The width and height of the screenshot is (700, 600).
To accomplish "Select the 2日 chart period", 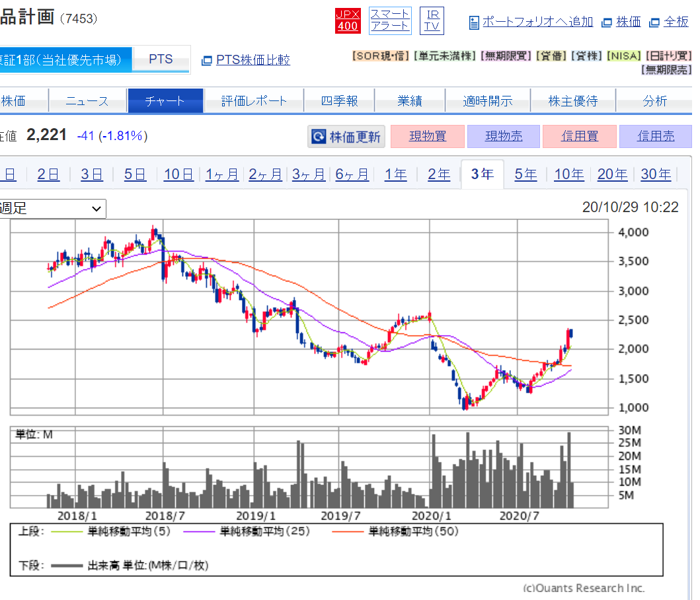I will coord(48,174).
